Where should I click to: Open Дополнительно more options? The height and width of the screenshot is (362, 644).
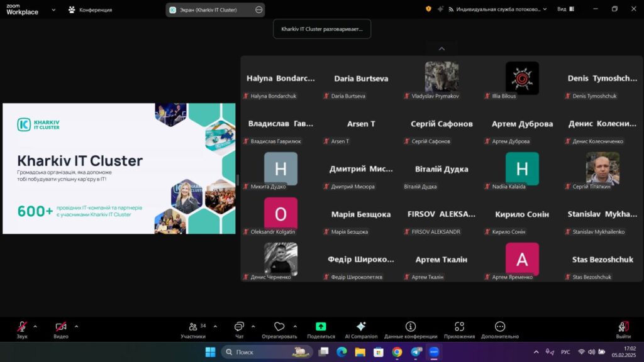click(500, 330)
